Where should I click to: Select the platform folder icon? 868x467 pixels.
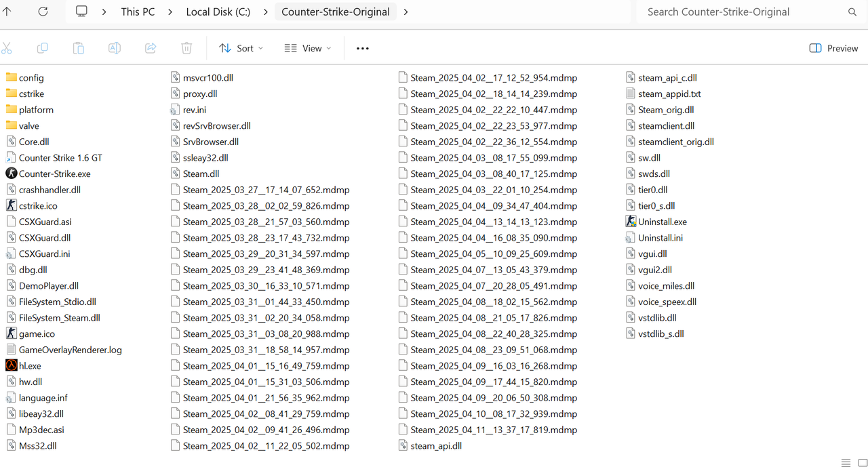pyautogui.click(x=11, y=109)
